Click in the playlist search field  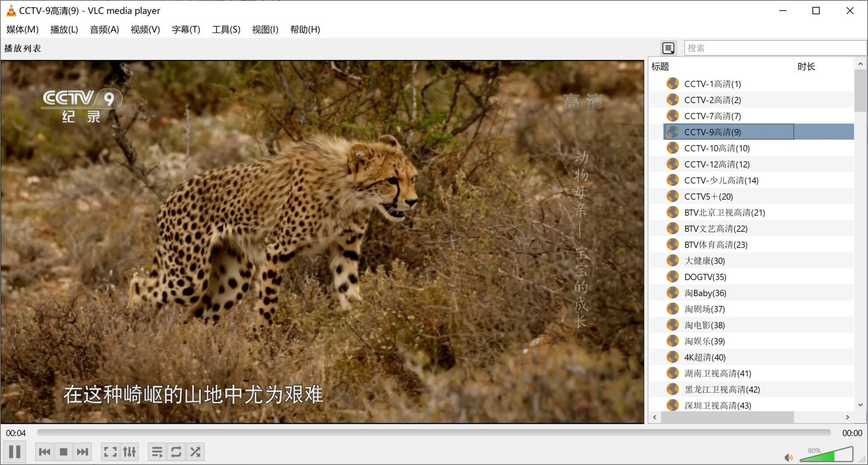point(774,48)
